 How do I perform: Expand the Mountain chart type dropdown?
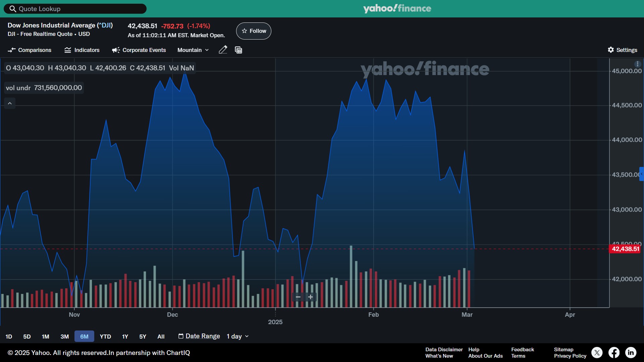[x=193, y=50]
